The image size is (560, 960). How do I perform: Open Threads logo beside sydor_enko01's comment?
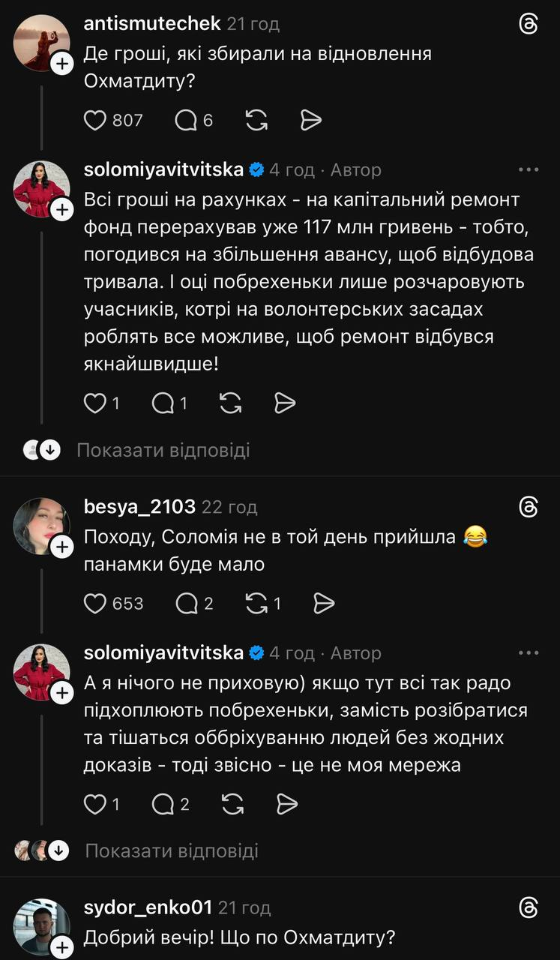pyautogui.click(x=529, y=908)
